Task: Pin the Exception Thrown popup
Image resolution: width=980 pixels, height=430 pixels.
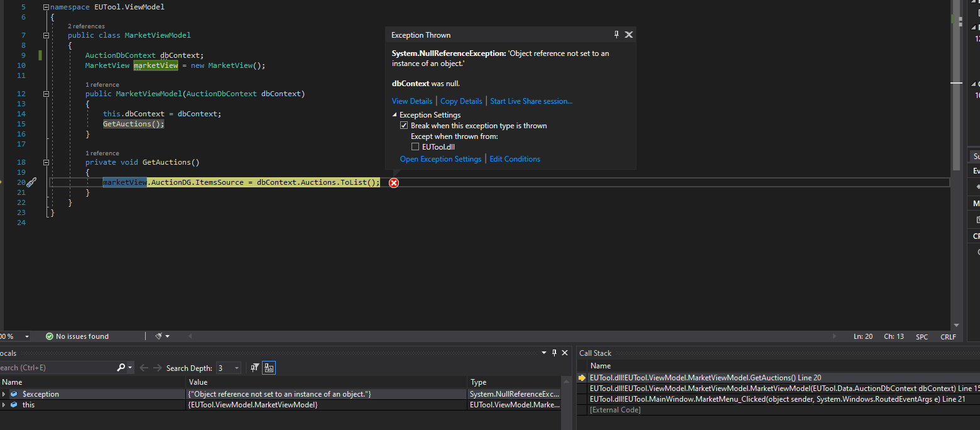Action: 616,35
